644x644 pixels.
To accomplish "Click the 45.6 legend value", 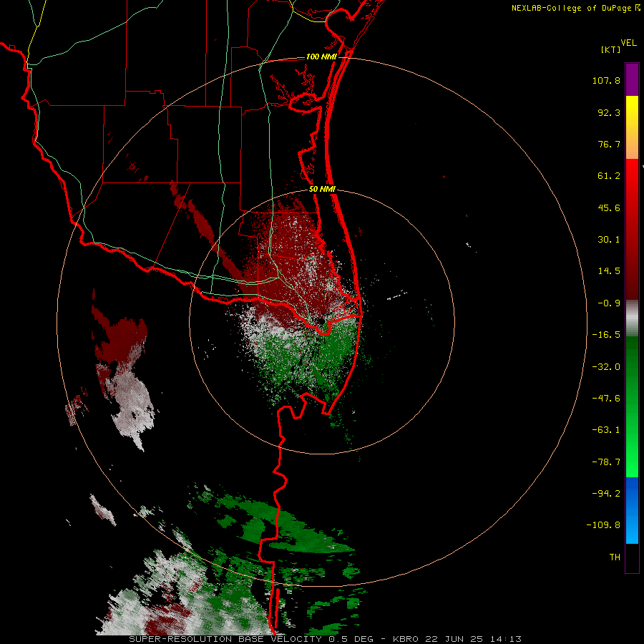I will pos(609,208).
